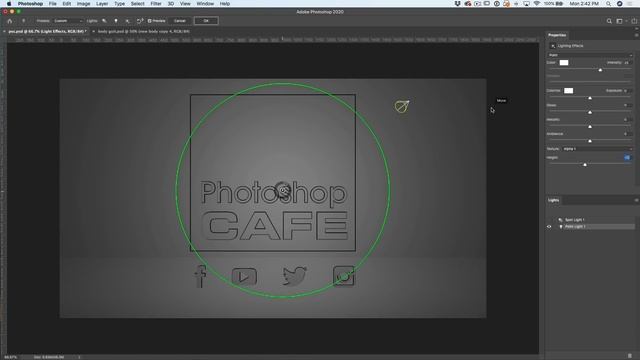The height and width of the screenshot is (360, 640).
Task: Click the Metallic slider handle
Action: (590, 127)
